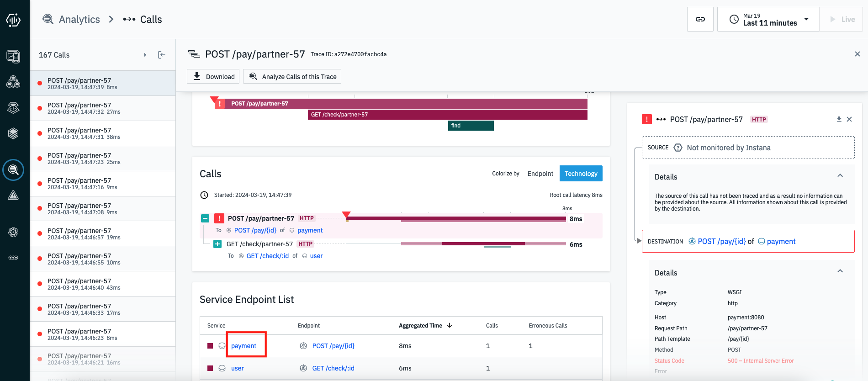Colorize calls by Technology

581,174
